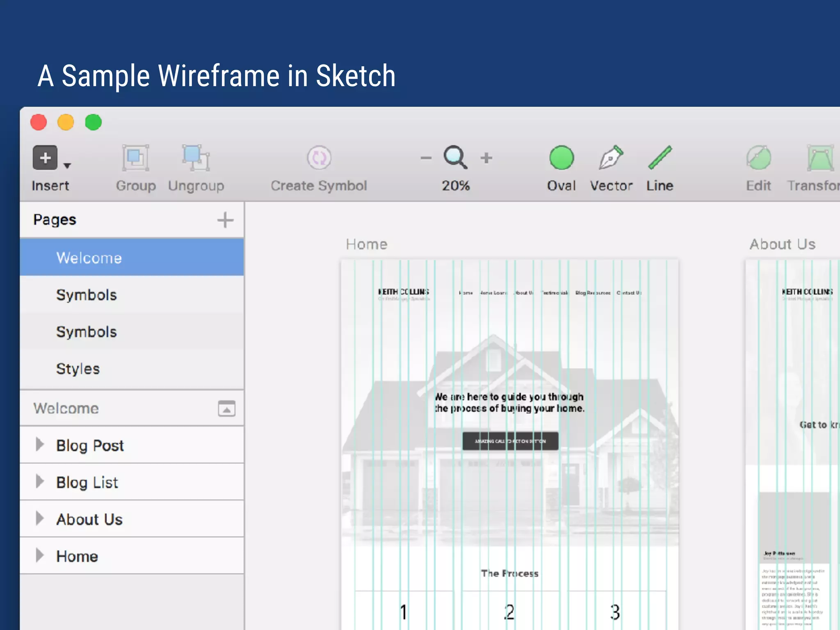The width and height of the screenshot is (840, 630).
Task: Select the Vector pen tool
Action: pyautogui.click(x=611, y=157)
